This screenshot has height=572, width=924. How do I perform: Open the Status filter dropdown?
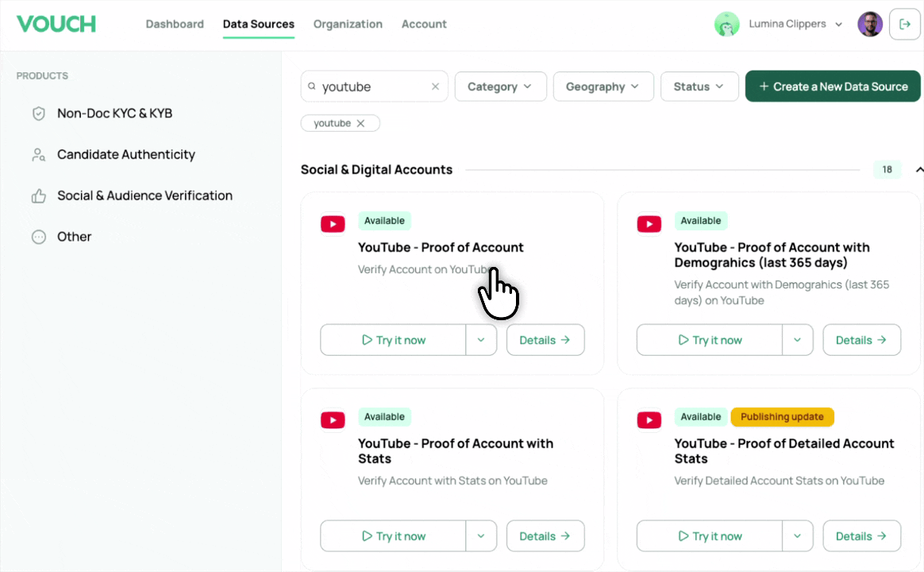699,87
